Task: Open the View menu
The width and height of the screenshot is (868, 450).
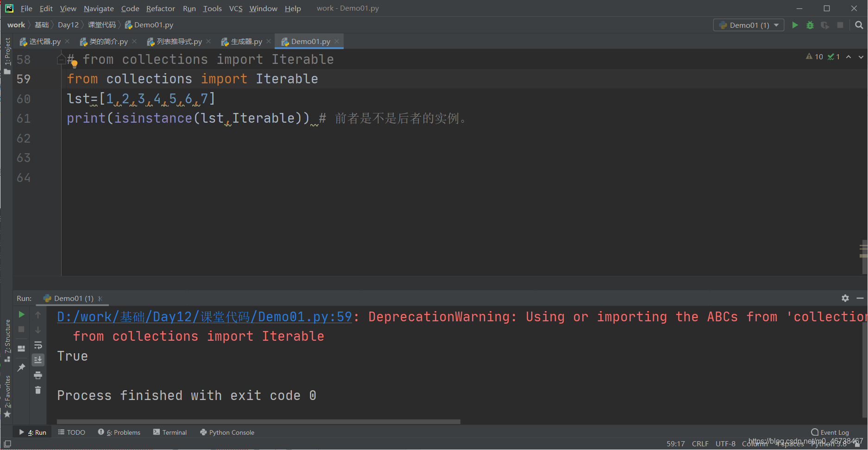Action: click(68, 8)
